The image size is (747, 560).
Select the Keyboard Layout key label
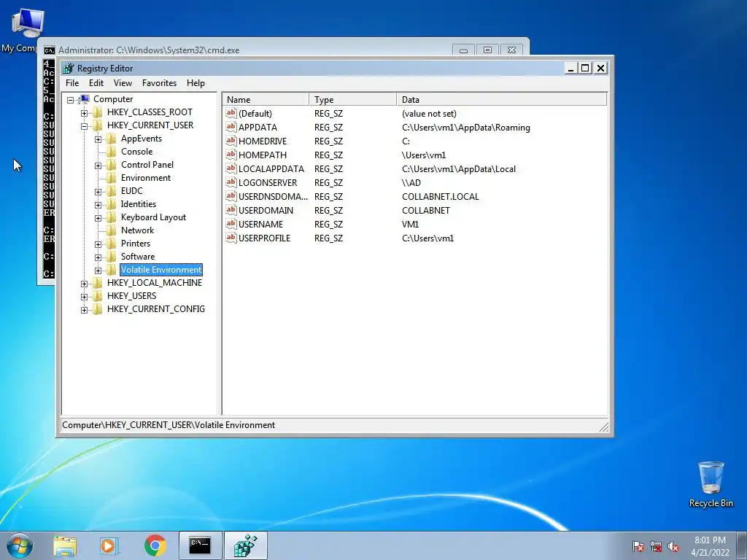[153, 217]
